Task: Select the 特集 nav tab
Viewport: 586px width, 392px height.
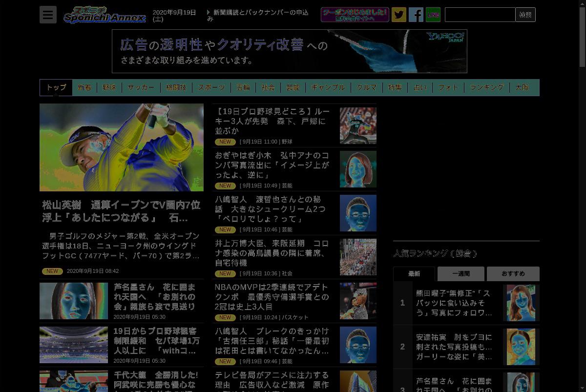Action: [395, 87]
